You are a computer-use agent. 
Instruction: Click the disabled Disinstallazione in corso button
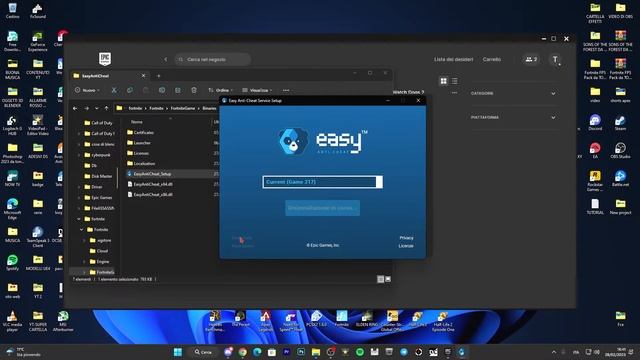[x=322, y=208]
